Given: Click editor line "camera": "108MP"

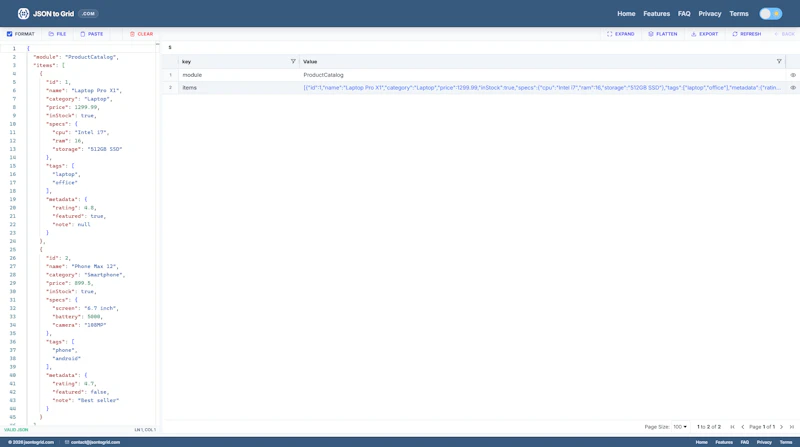Looking at the screenshot, I should [x=79, y=325].
